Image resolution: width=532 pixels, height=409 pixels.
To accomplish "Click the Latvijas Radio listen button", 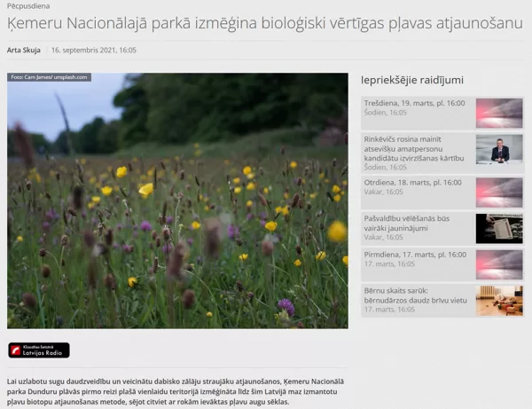I will (x=39, y=350).
